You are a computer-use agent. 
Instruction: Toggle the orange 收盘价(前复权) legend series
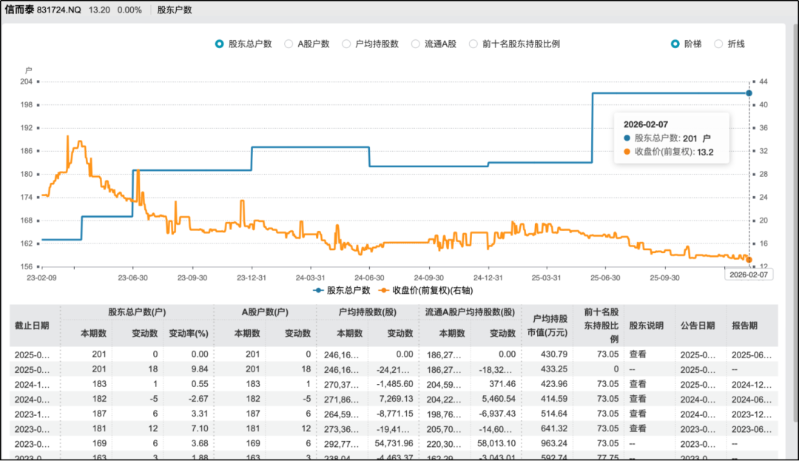[426, 290]
